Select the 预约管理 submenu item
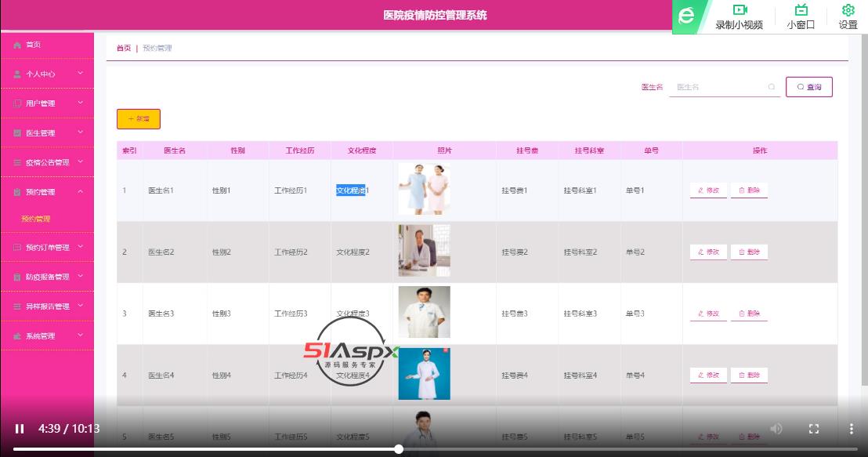868x457 pixels. click(35, 219)
